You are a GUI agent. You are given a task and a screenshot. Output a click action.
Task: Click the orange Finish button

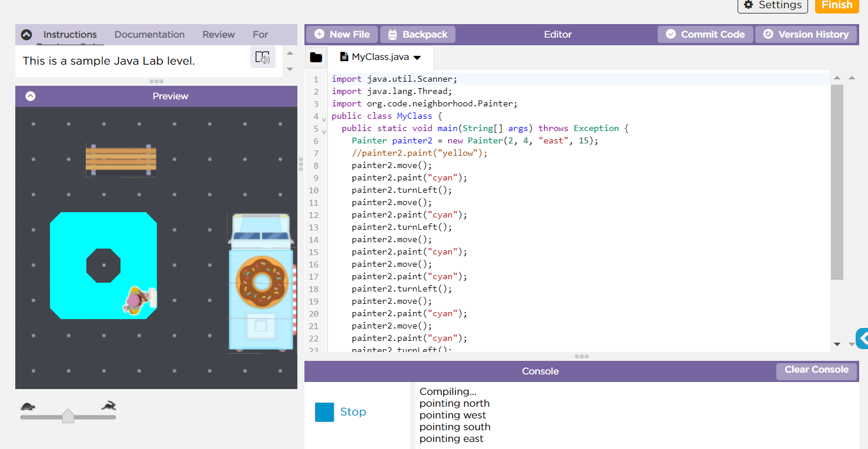[837, 5]
